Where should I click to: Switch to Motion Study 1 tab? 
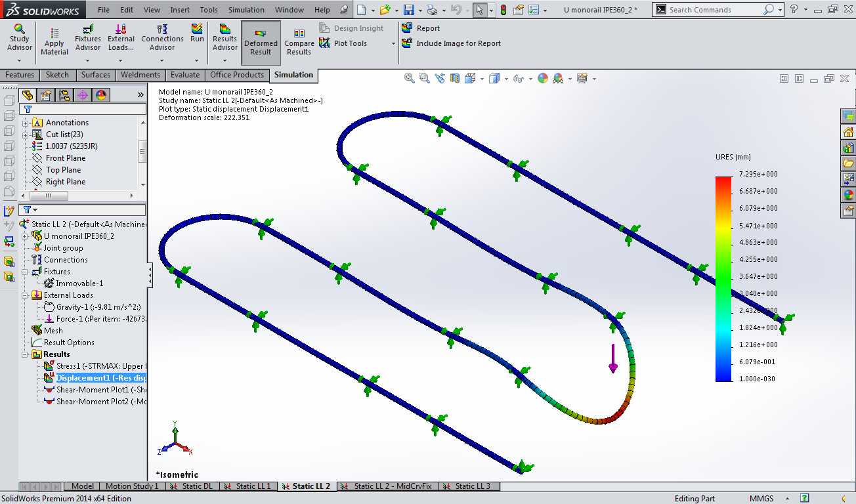pyautogui.click(x=131, y=486)
